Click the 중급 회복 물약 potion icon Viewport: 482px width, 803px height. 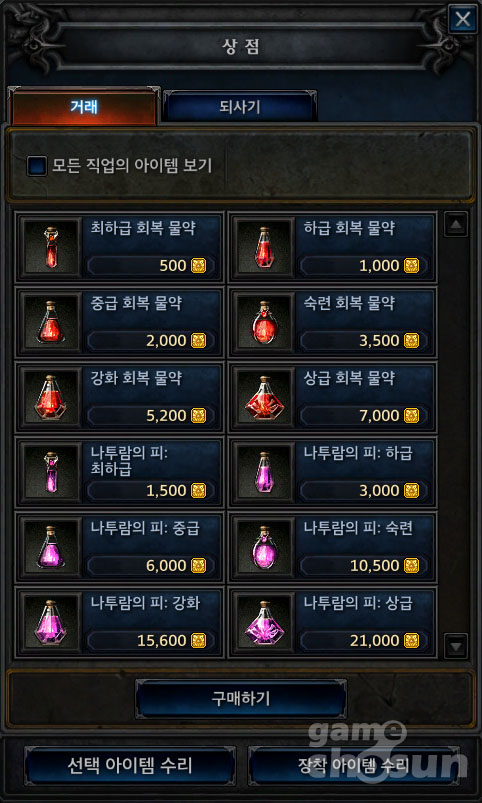click(x=51, y=322)
